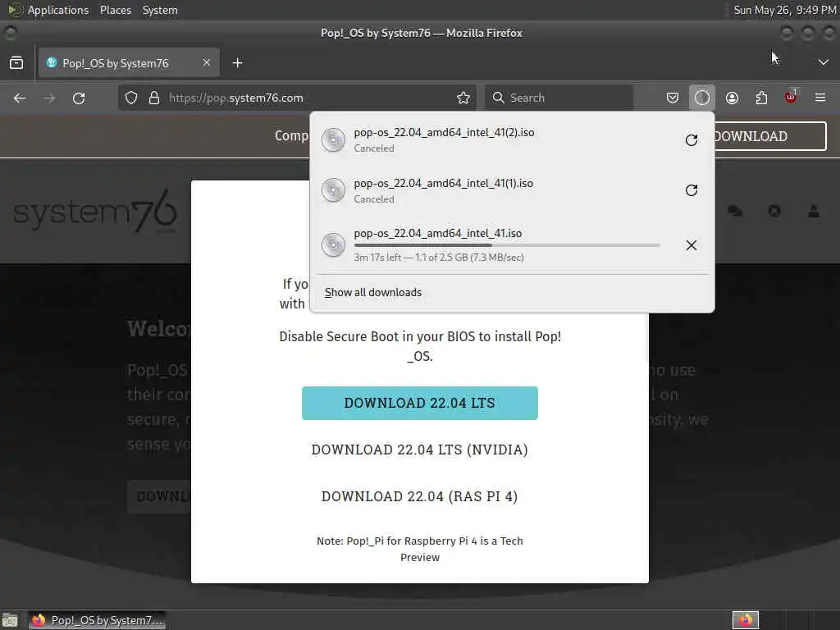The width and height of the screenshot is (840, 630).
Task: Click the URL address bar text
Action: tap(236, 98)
